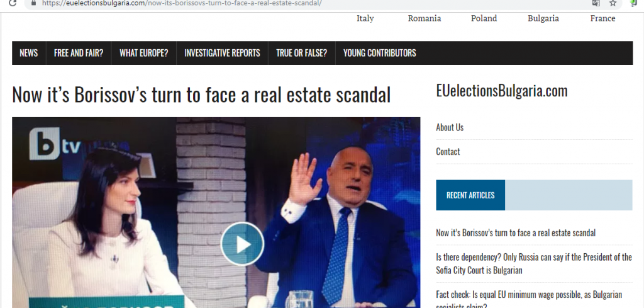Click the bookmark star icon
The width and height of the screenshot is (644, 308).
(613, 3)
